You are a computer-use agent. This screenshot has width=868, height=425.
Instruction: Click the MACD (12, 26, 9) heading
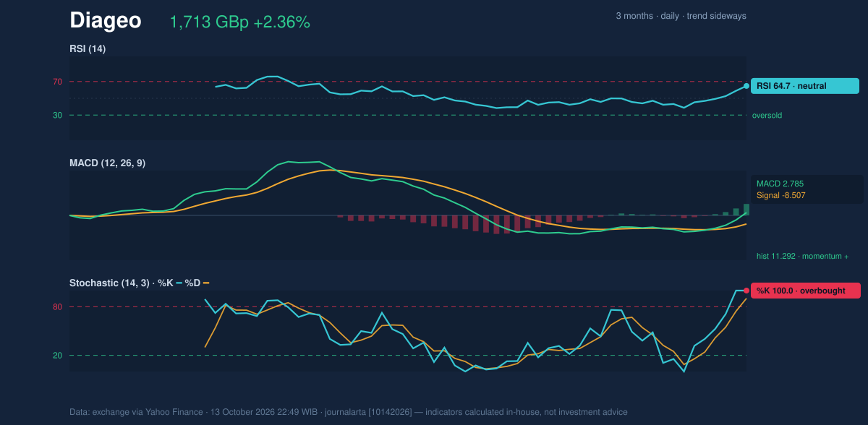pos(107,163)
